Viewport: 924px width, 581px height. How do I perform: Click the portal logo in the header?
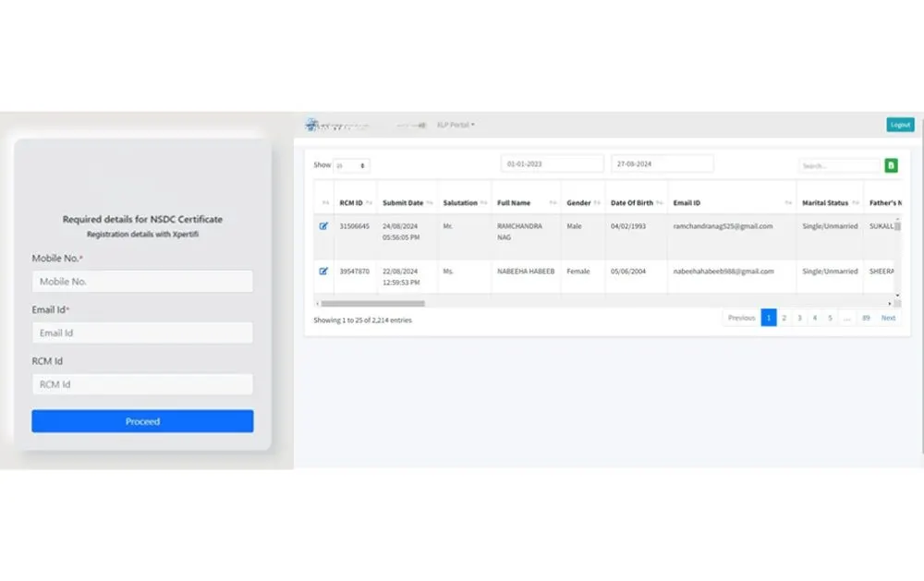(x=337, y=125)
